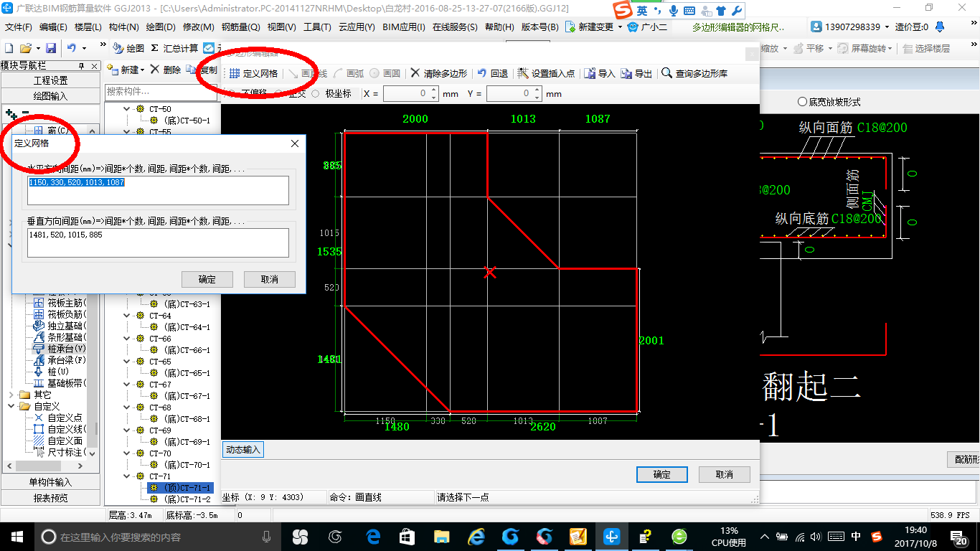The image size is (980, 551).
Task: Click 取消 in 定义网格 dialog
Action: (270, 279)
